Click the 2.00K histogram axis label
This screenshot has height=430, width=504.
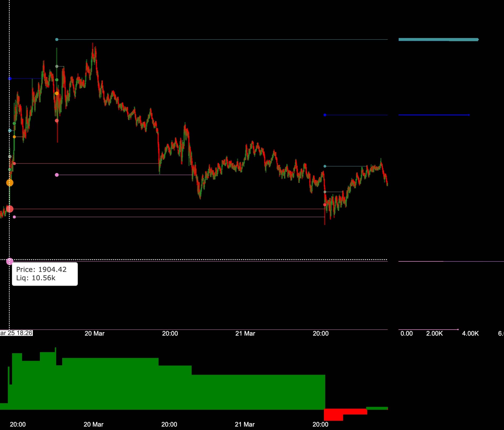click(x=434, y=334)
